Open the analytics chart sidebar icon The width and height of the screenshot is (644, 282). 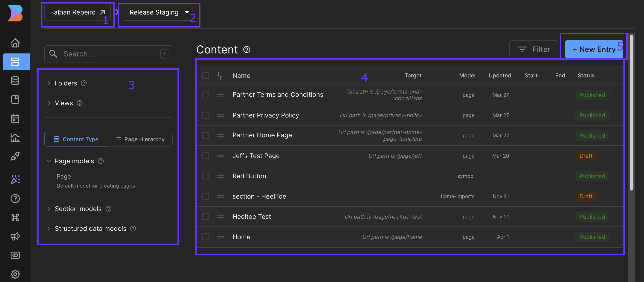click(15, 137)
